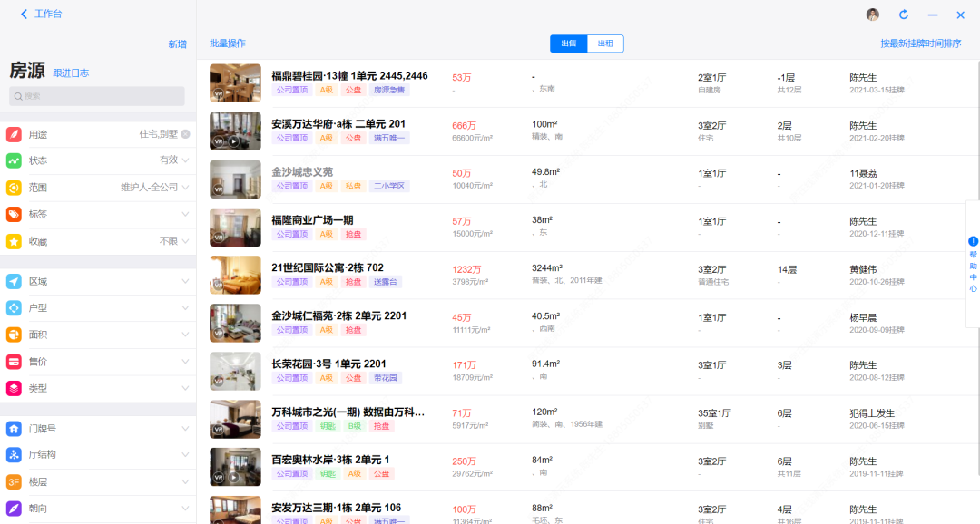Click the 送露台 tag on 21世纪国际公寓

pyautogui.click(x=385, y=282)
